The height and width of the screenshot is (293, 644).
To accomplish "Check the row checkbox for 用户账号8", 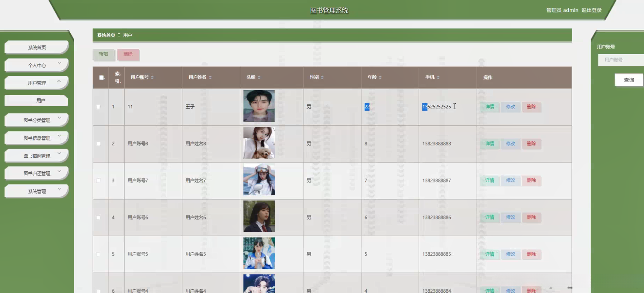I will click(x=98, y=144).
